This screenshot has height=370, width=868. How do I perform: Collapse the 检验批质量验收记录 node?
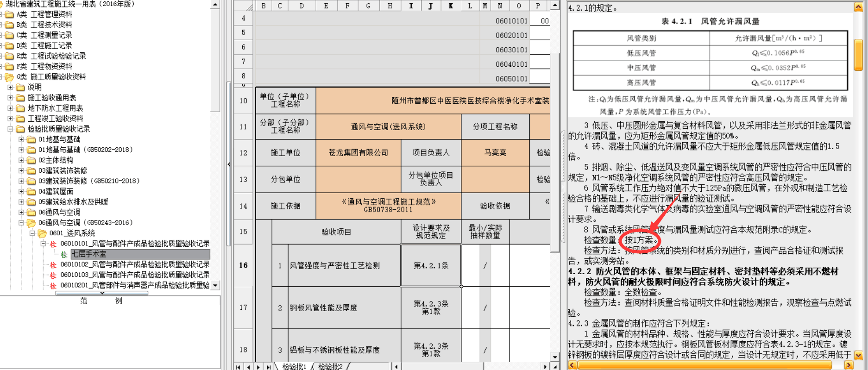tap(10, 129)
